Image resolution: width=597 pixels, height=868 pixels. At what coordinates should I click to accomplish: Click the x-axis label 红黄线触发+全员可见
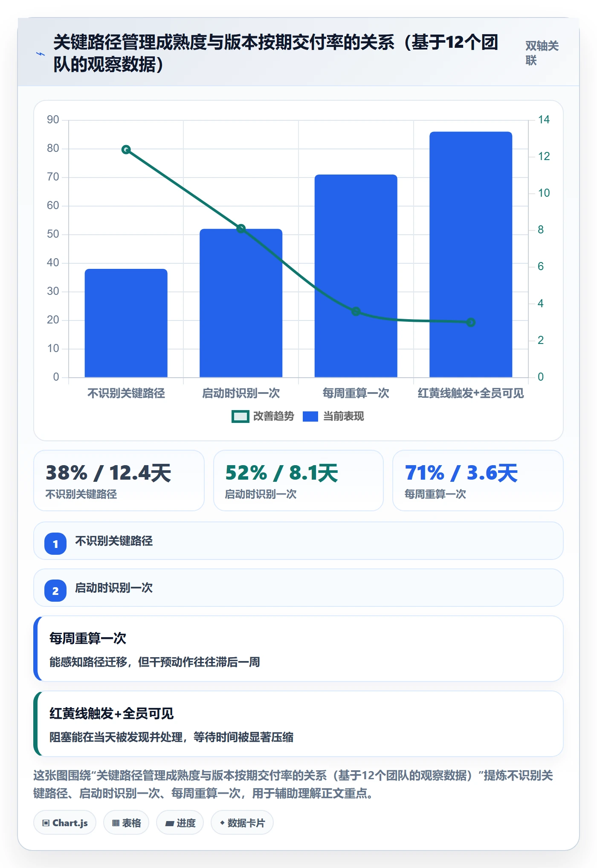[471, 393]
